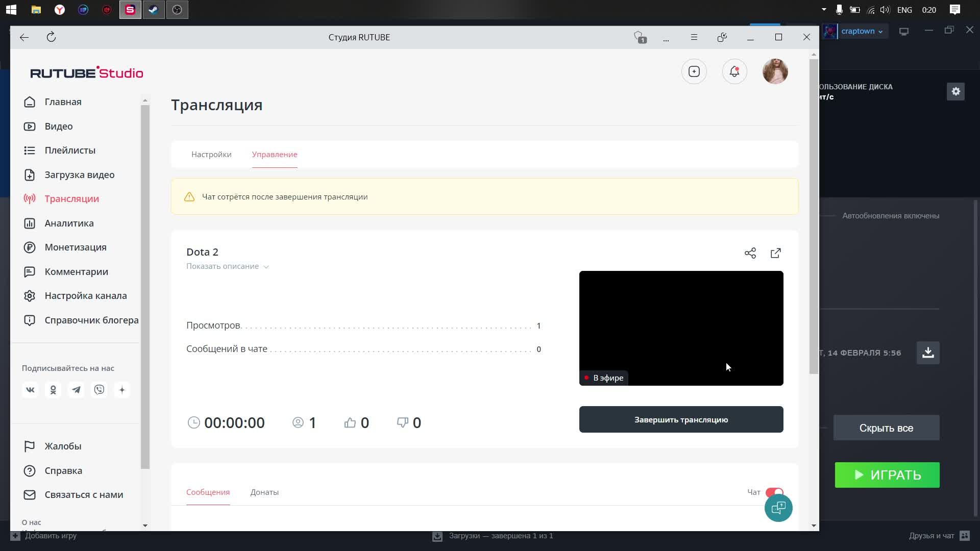980x551 pixels.
Task: Open the Viber social icon
Action: (x=99, y=390)
